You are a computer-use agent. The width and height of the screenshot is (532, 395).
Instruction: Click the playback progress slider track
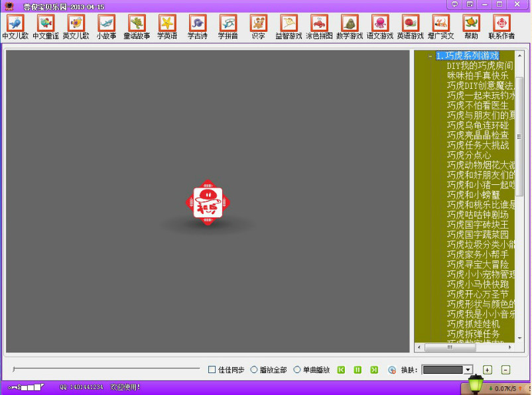point(106,368)
